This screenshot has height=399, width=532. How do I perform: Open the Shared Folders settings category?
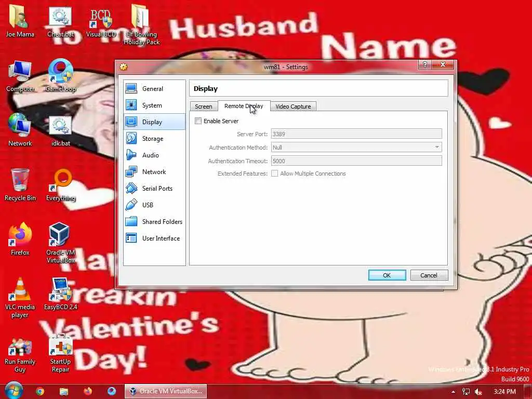pos(154,221)
